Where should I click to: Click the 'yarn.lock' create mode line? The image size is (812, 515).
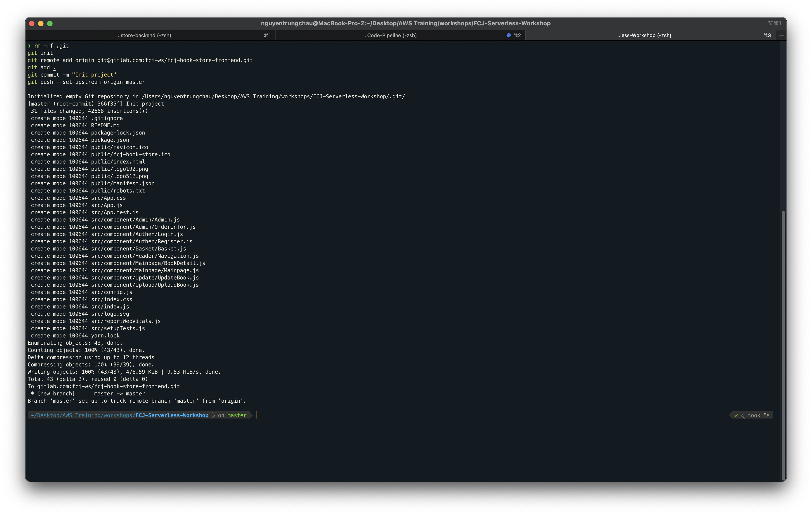(75, 336)
